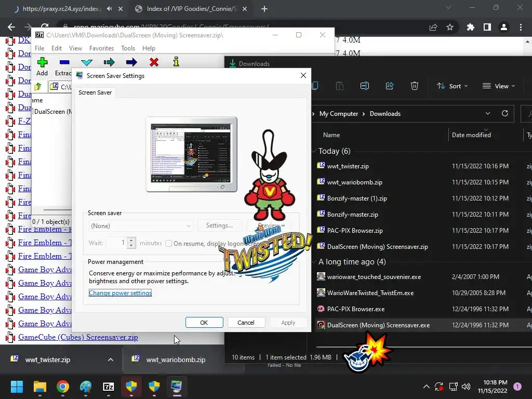Open the 7-Zip View menu
This screenshot has width=532, height=399.
(x=75, y=48)
